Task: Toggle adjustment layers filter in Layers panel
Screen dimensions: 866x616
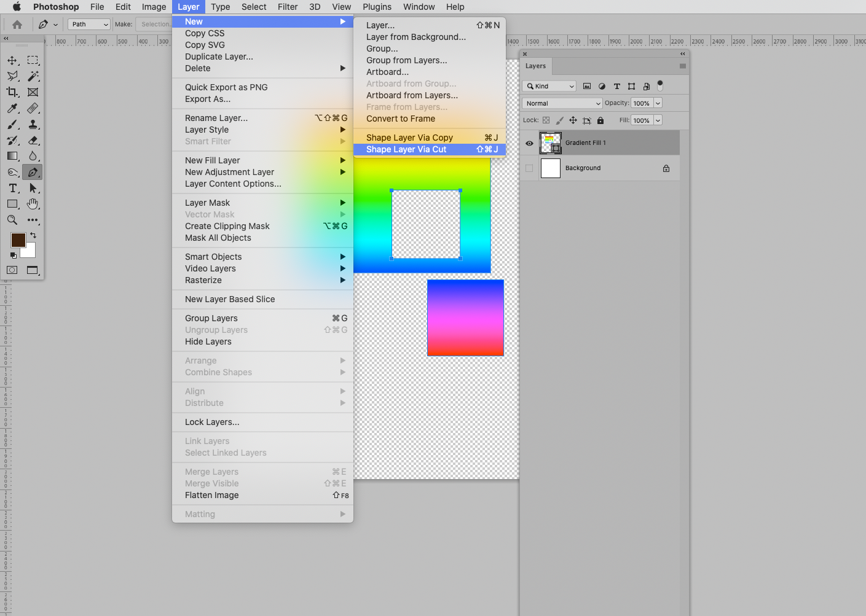Action: (x=602, y=86)
